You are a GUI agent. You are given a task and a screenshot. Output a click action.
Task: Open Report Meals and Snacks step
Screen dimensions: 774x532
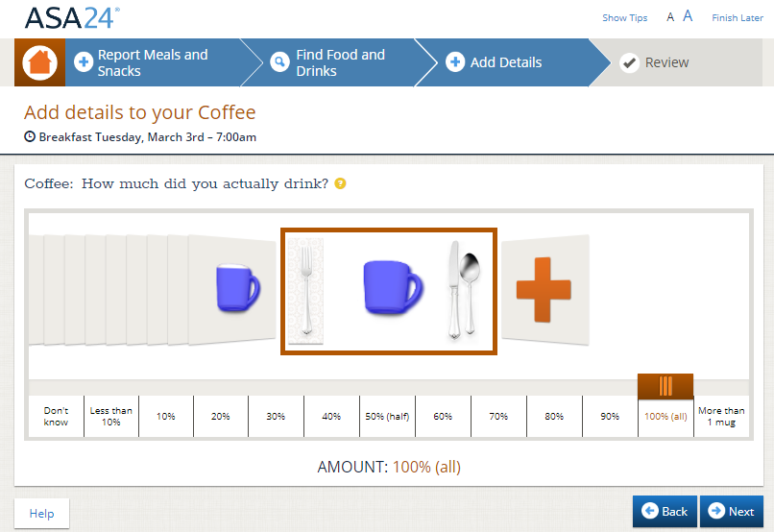(x=152, y=62)
